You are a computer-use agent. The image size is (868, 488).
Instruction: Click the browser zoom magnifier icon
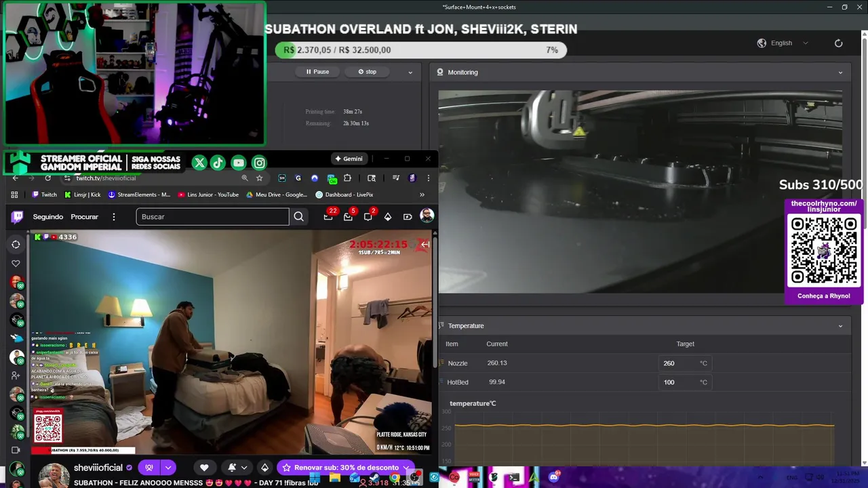(244, 178)
